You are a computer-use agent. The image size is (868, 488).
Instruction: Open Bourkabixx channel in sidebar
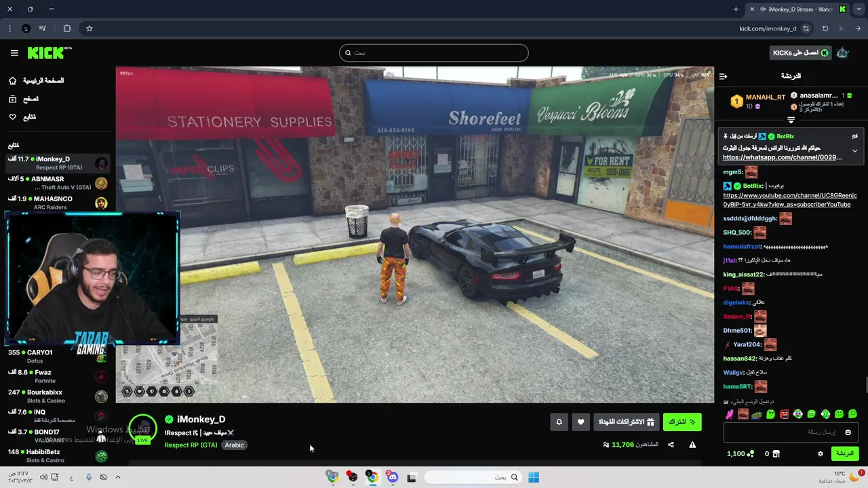coord(58,396)
